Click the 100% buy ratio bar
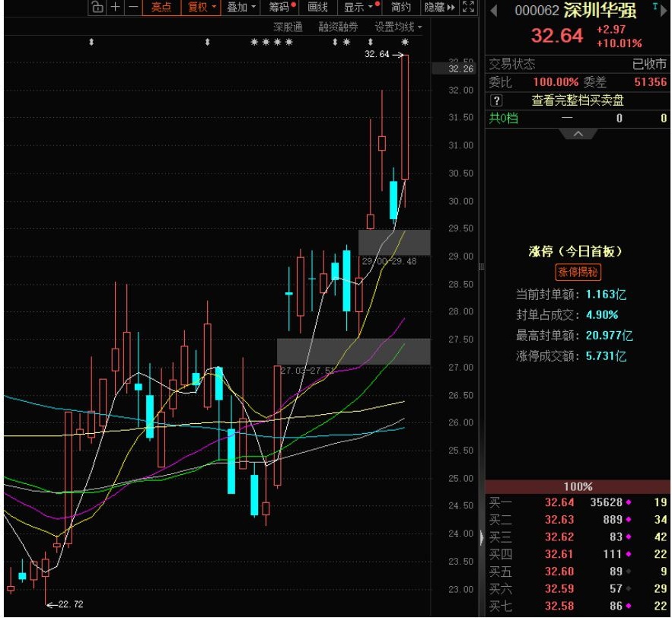Screen dimensions: 672x618 (578, 486)
